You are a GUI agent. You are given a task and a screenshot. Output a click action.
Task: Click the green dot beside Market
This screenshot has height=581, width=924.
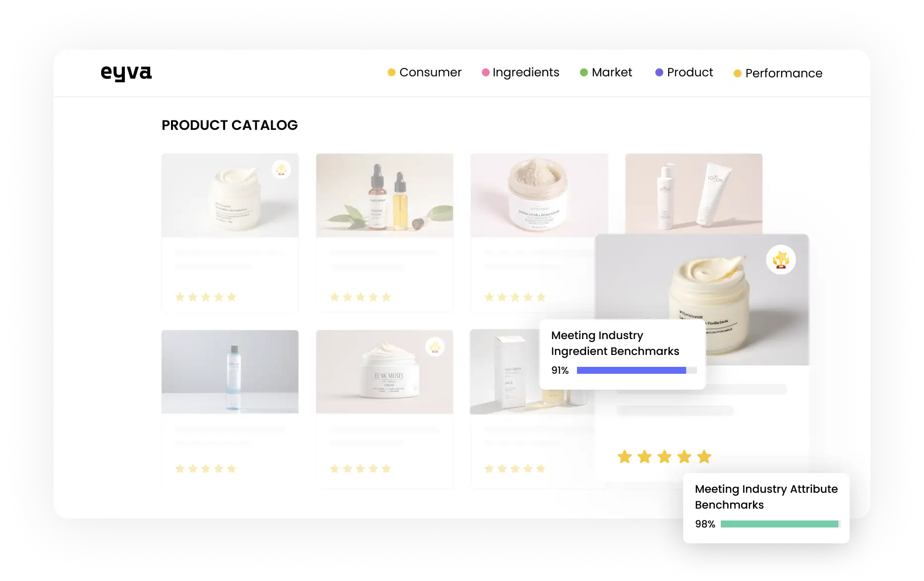(x=584, y=73)
